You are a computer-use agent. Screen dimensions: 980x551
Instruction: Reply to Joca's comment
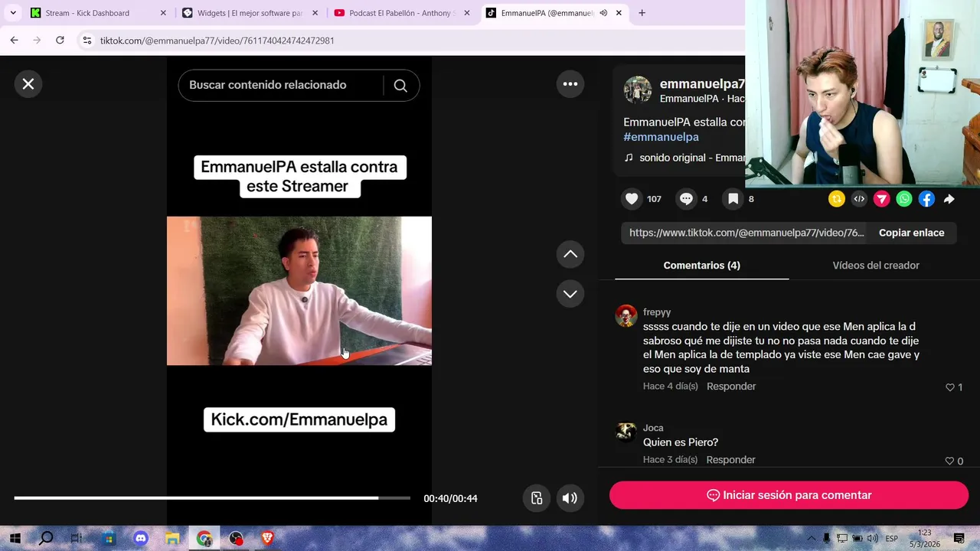730,460
